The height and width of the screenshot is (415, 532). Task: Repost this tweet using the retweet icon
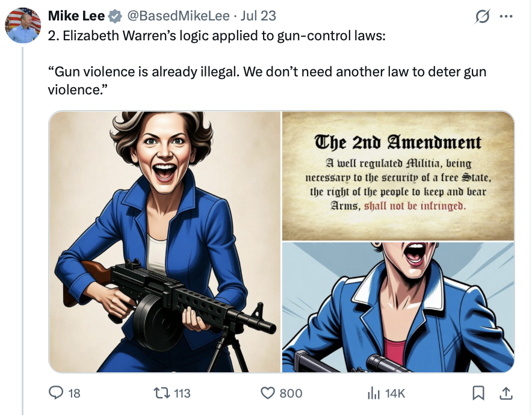[161, 393]
